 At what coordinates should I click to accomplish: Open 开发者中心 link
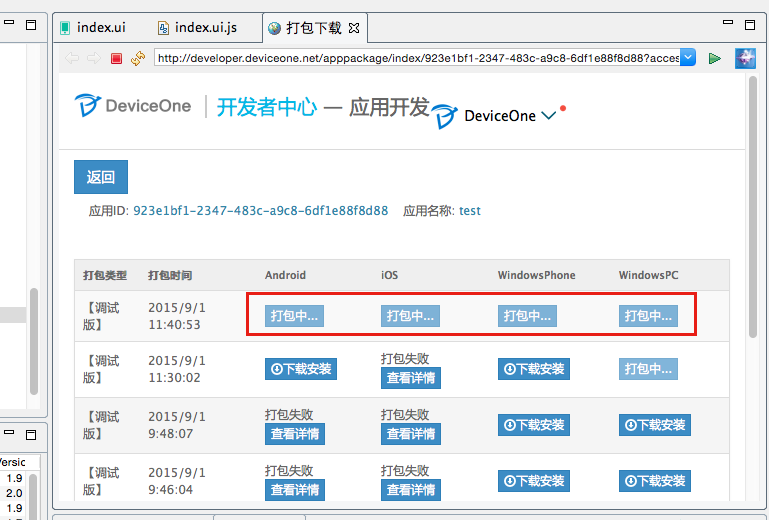267,107
